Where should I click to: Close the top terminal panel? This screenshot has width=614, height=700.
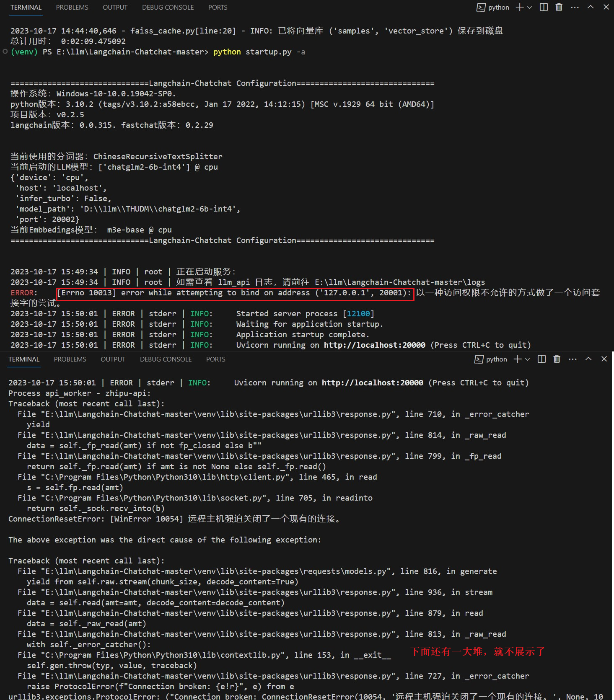[x=606, y=7]
